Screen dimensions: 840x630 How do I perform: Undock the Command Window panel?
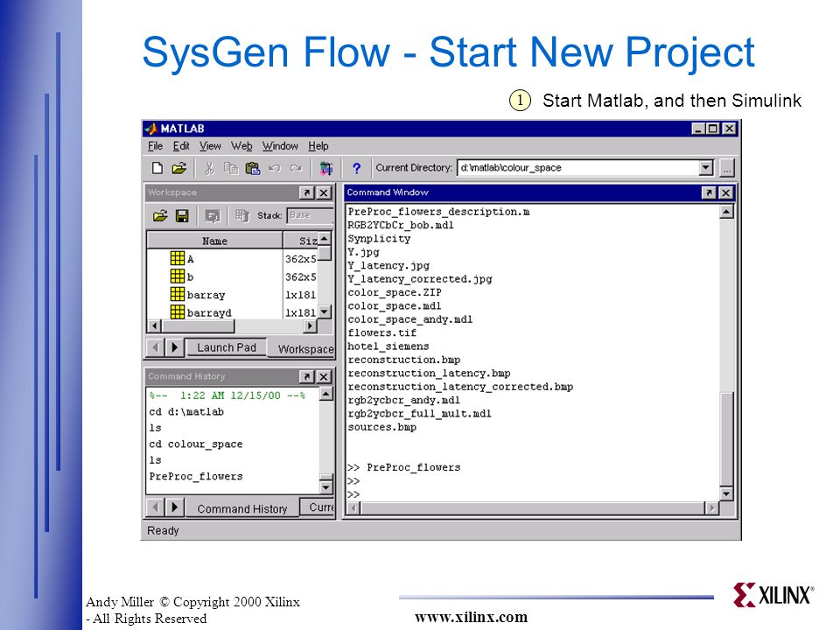709,192
